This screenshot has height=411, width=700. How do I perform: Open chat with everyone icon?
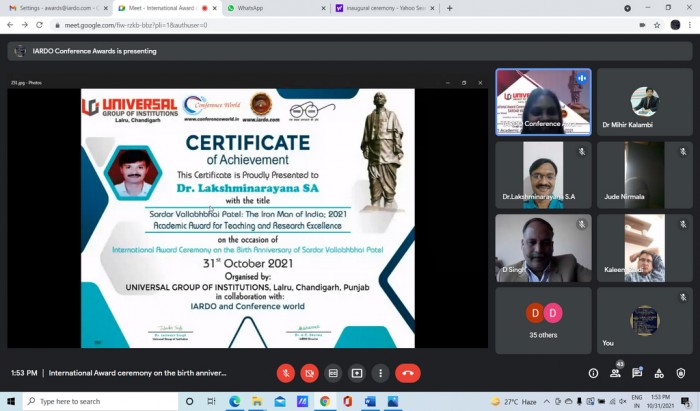[x=637, y=373]
